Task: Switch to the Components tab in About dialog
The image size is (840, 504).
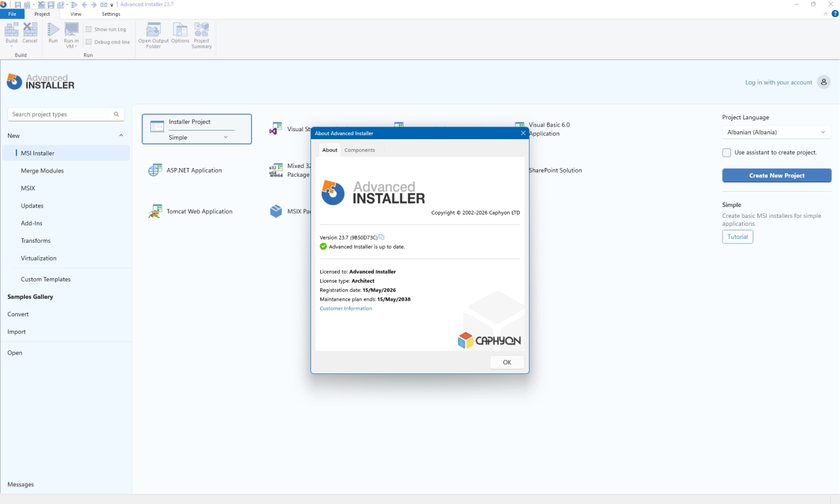Action: 360,150
